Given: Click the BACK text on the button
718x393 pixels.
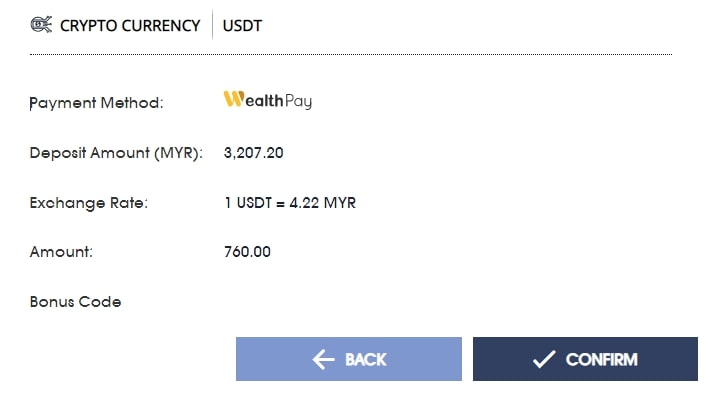Looking at the screenshot, I should tap(366, 360).
